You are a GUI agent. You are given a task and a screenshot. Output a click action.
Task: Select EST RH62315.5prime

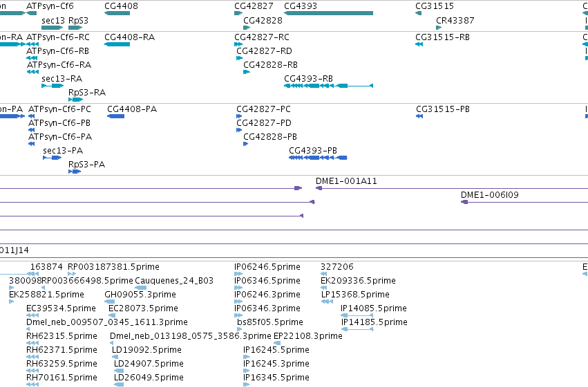pos(62,337)
